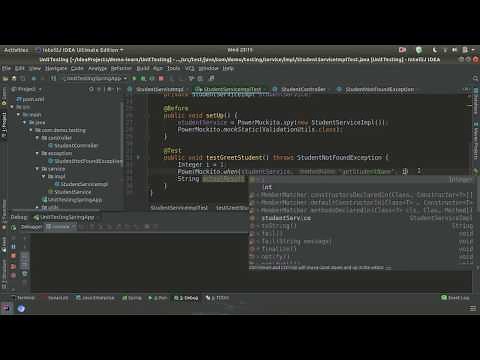The image size is (480, 360).
Task: Click the green Debug bug toolbar icon
Action: click(143, 78)
